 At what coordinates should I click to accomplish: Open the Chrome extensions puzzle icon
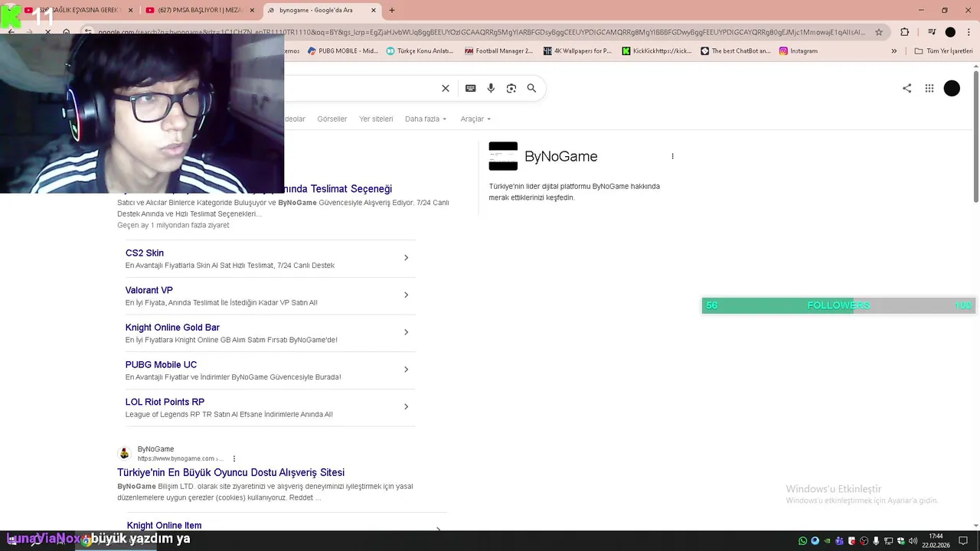click(904, 32)
